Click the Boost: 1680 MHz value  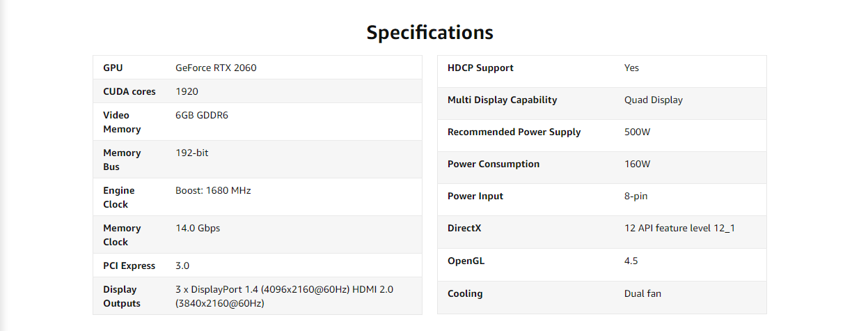[x=213, y=190]
